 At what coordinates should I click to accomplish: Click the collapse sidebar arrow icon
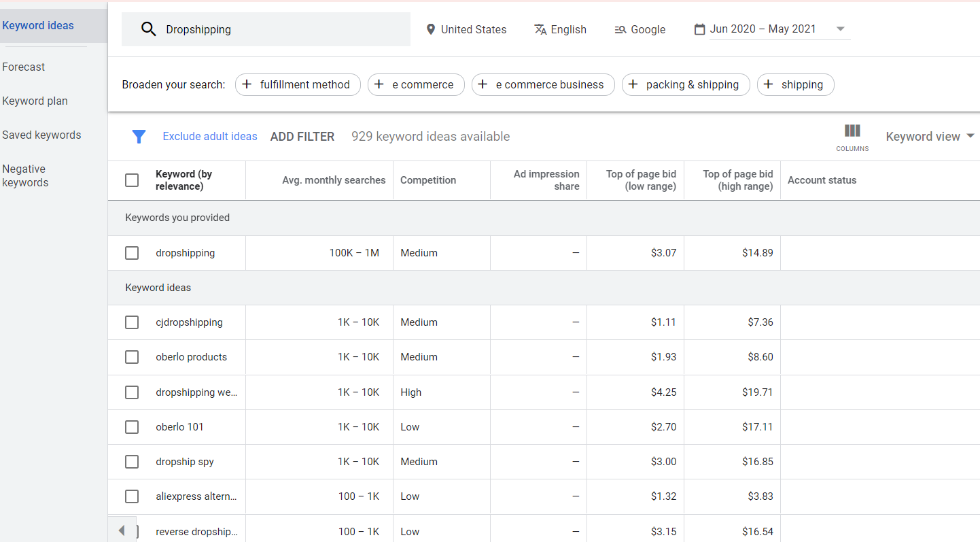coord(122,530)
